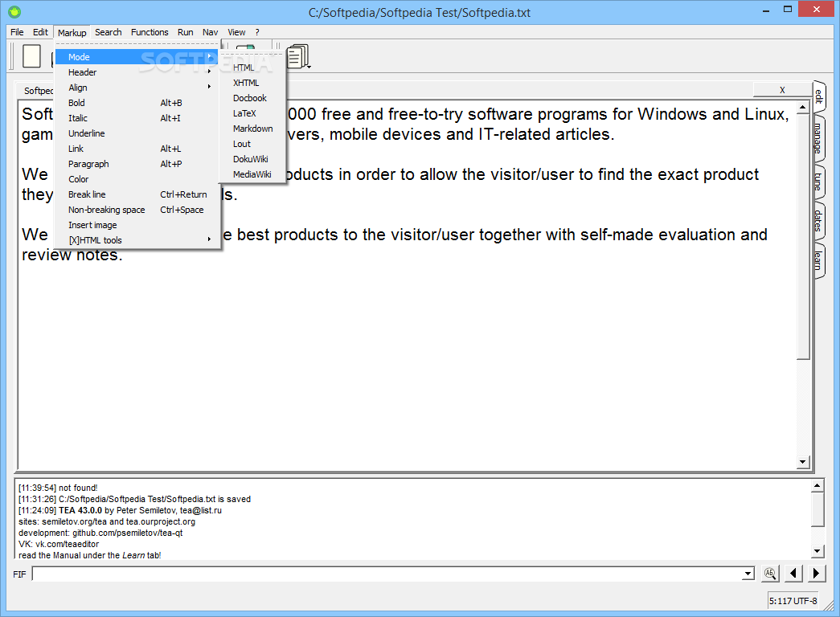Viewport: 840px width, 617px height.
Task: Click the new document toolbar icon
Action: [x=31, y=55]
